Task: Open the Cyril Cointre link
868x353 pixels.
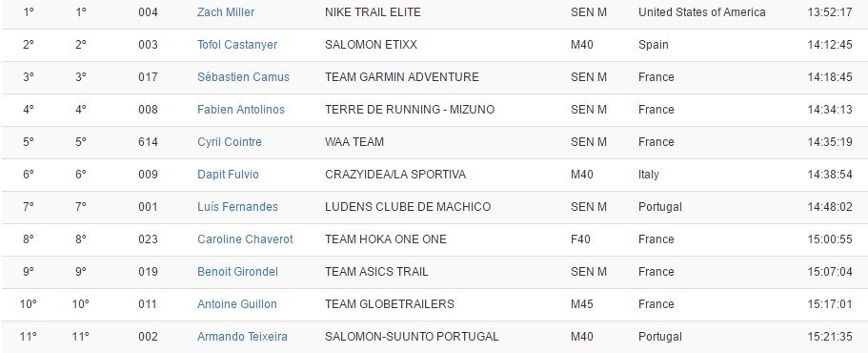Action: coord(230,142)
